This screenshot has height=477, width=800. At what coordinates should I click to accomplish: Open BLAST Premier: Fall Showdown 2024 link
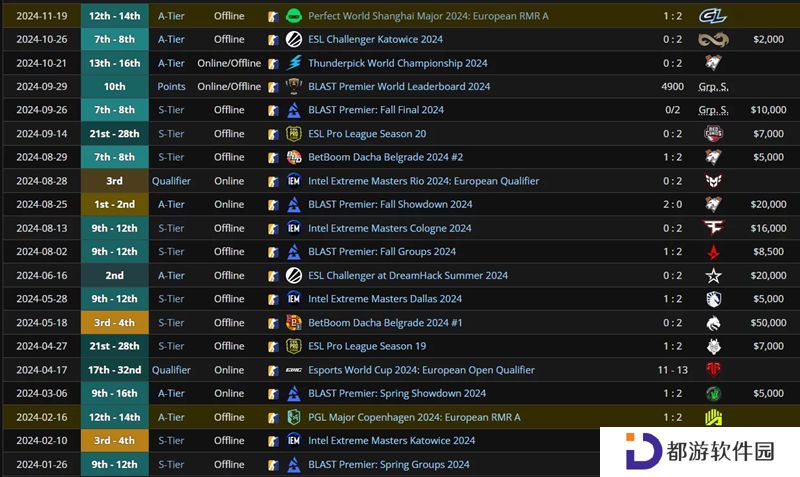pyautogui.click(x=390, y=204)
